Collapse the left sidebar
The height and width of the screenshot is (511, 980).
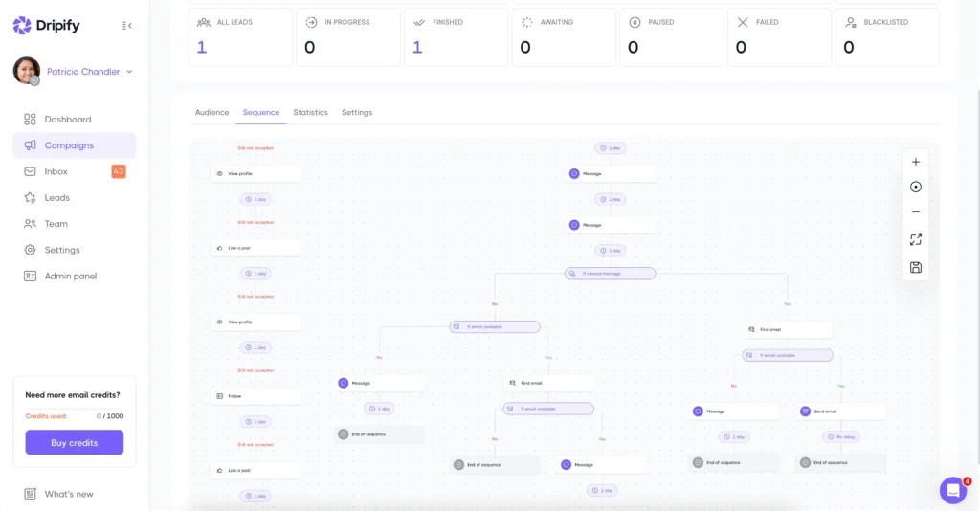pyautogui.click(x=127, y=26)
